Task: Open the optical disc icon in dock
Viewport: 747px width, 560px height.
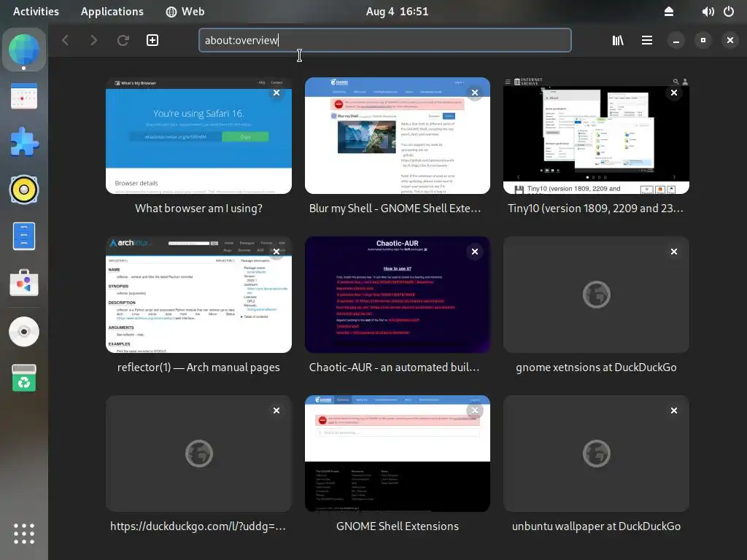Action: [x=24, y=332]
